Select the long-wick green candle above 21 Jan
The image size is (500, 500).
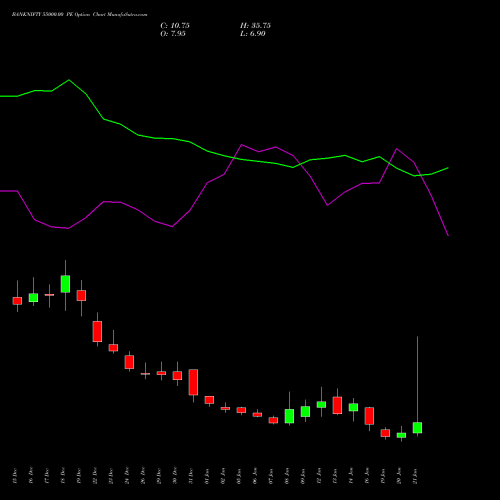point(417,428)
